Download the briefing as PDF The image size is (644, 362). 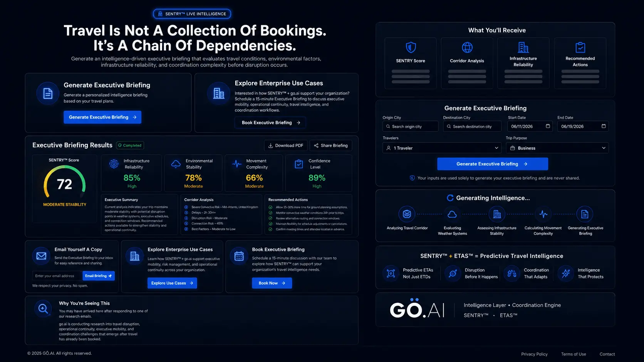pyautogui.click(x=286, y=145)
